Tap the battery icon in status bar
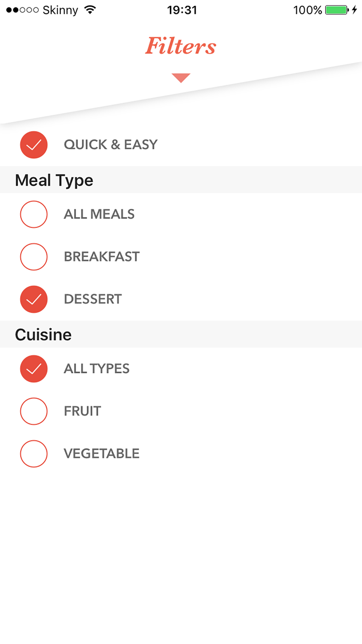The height and width of the screenshot is (644, 362). pos(337,10)
